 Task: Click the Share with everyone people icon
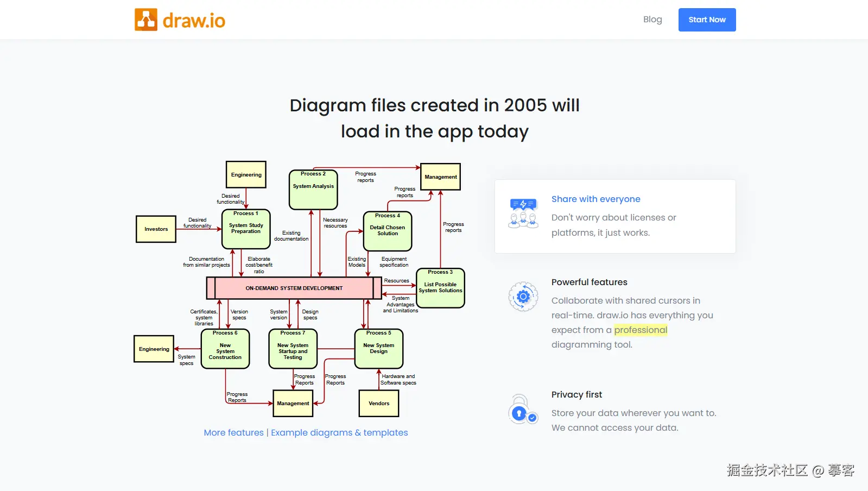523,213
